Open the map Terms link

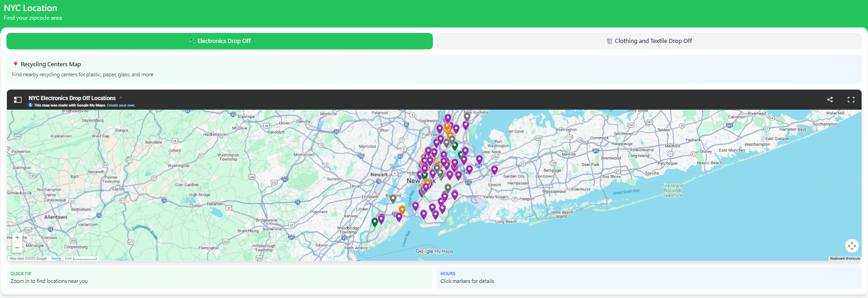pos(56,259)
